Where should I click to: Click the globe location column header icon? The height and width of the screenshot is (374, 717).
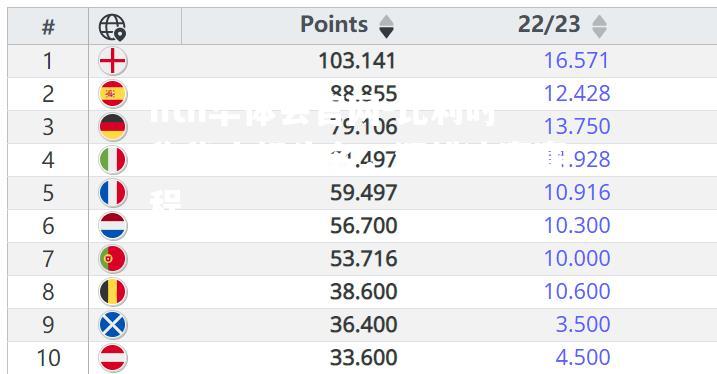point(112,27)
